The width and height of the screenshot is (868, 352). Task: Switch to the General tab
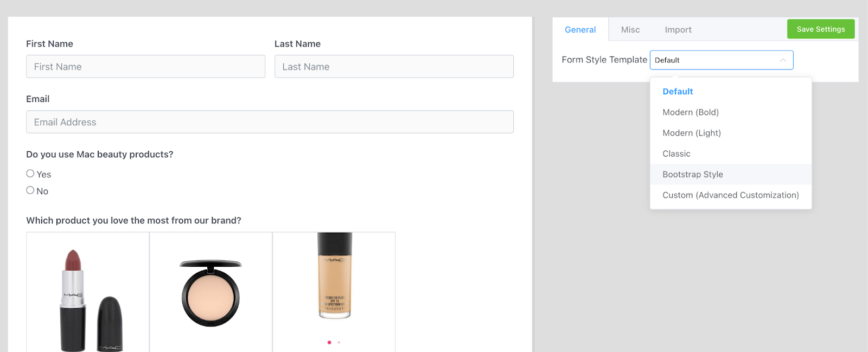tap(580, 30)
